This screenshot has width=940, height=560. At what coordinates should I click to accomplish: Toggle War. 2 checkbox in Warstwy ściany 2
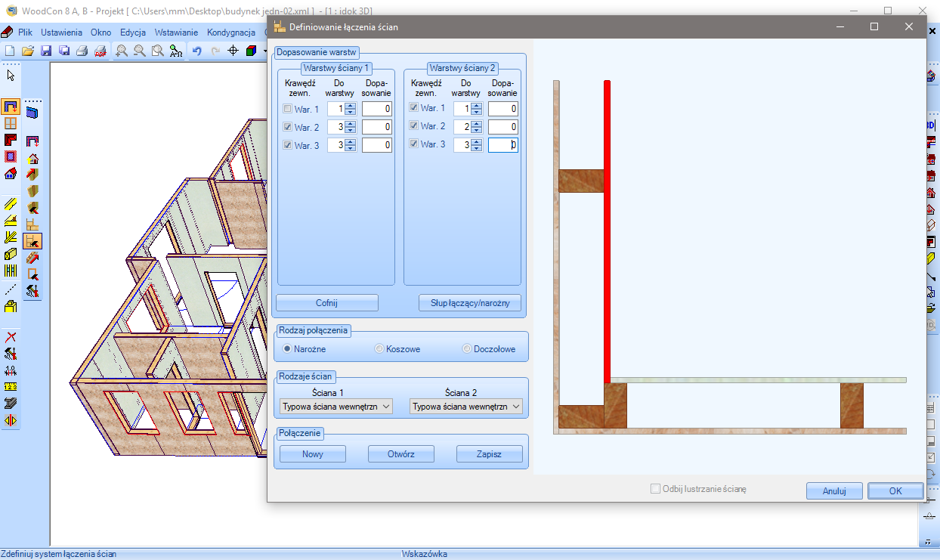click(x=413, y=126)
